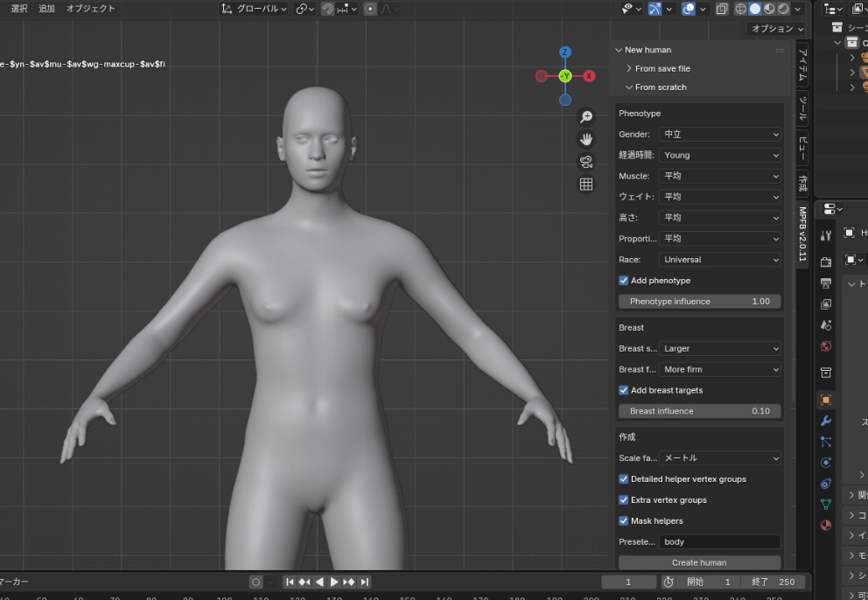Image resolution: width=868 pixels, height=600 pixels.
Task: Open the Race dropdown showing Universal
Action: [x=720, y=260]
